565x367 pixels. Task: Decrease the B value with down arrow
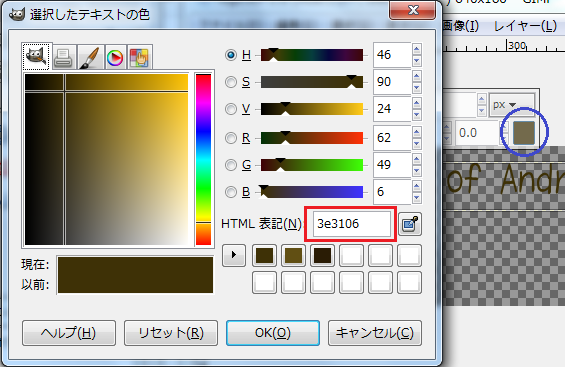pos(417,198)
